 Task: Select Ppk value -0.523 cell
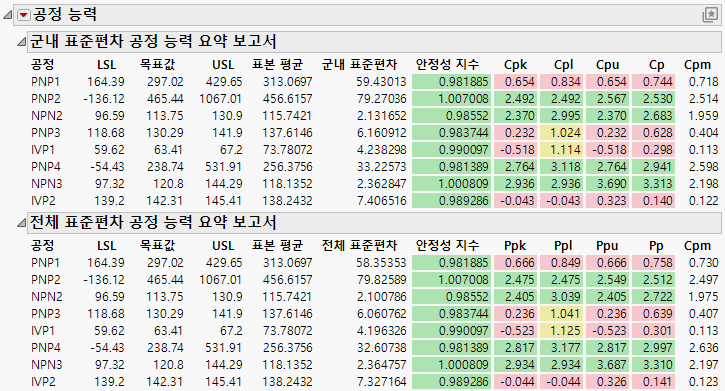pyautogui.click(x=516, y=331)
